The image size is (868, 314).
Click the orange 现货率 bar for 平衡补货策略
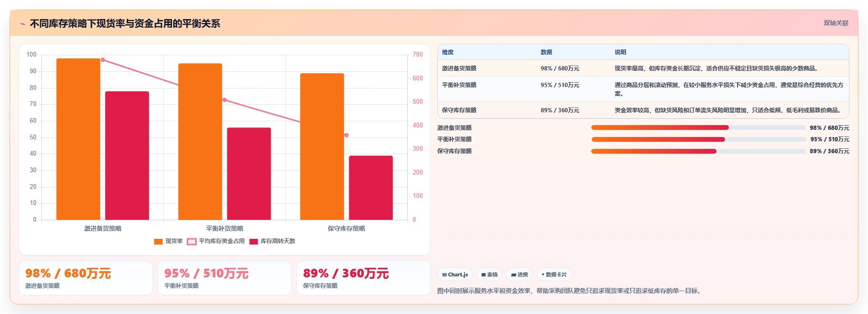pos(200,141)
